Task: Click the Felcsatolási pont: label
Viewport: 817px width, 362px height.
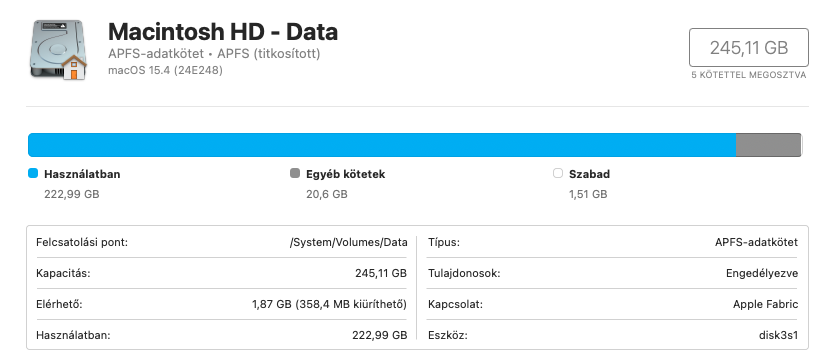Action: click(82, 242)
